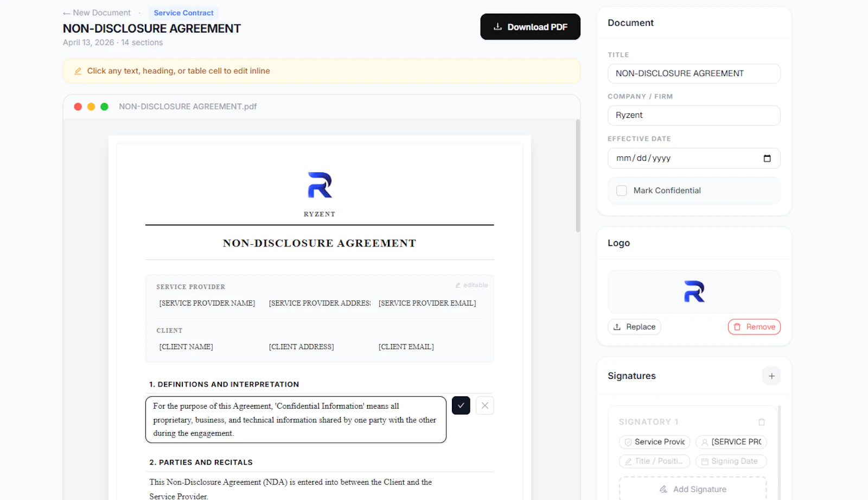Click the RYZENT company name under the logo
Viewport: 868px width, 500px height.
[320, 214]
